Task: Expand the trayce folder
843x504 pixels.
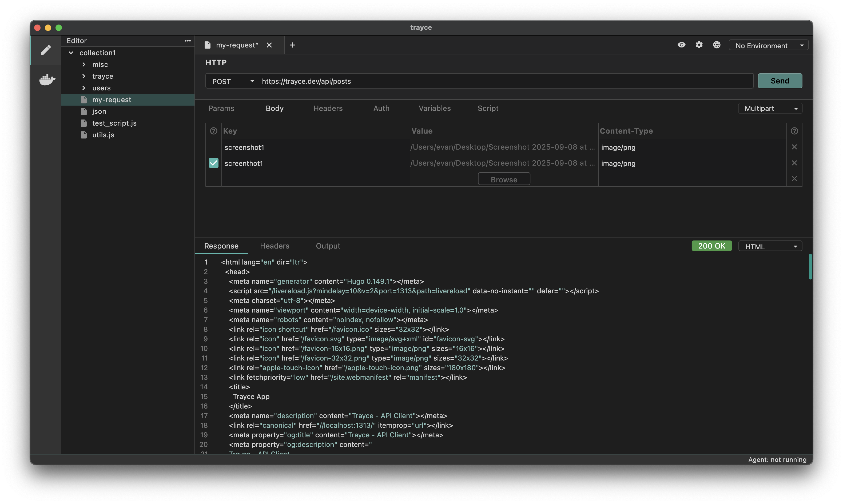Action: [84, 76]
